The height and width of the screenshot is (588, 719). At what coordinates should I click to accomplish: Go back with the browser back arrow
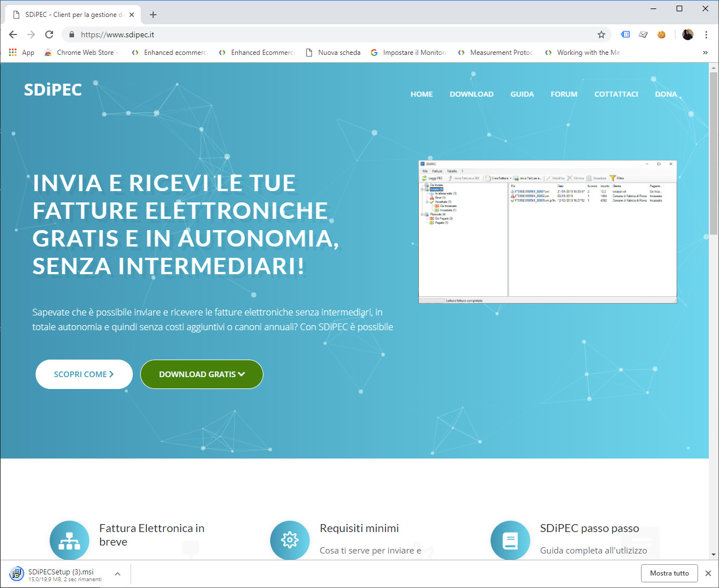pyautogui.click(x=13, y=34)
